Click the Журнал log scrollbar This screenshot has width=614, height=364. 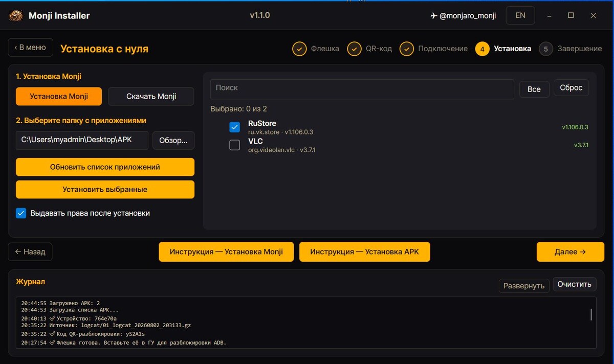591,314
